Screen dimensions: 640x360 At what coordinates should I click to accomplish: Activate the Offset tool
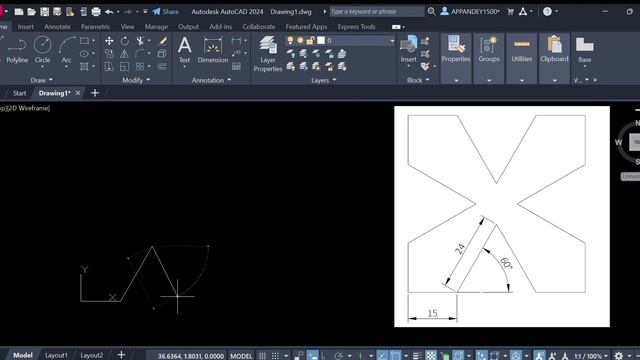162,66
